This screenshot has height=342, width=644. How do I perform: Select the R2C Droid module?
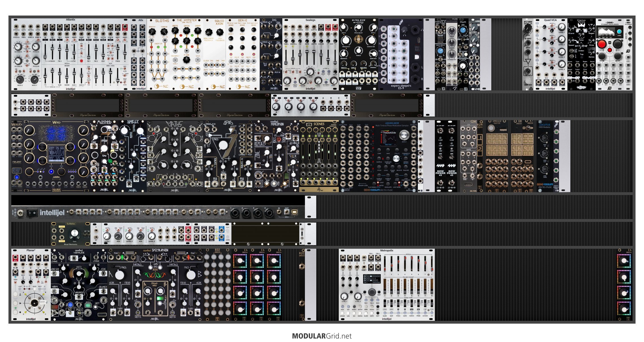pos(302,285)
